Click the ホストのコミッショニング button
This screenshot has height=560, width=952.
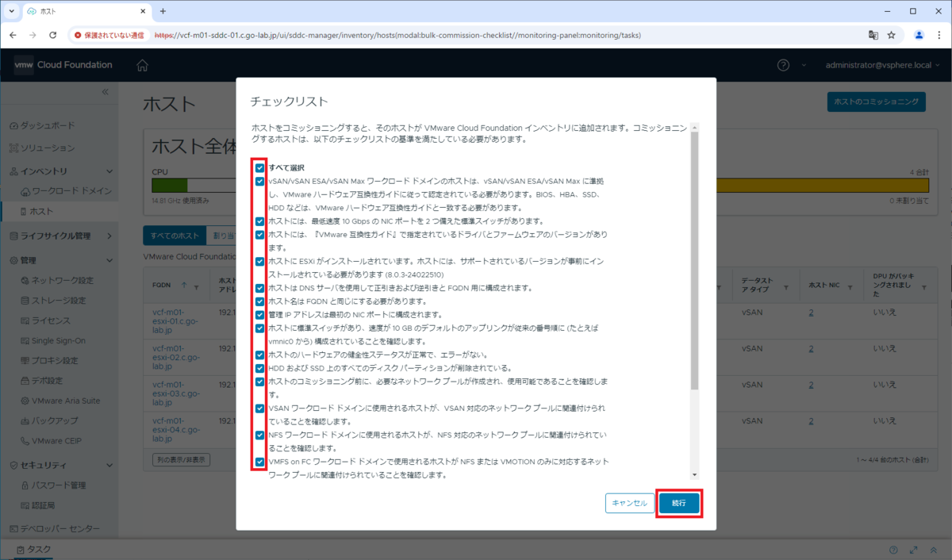[876, 102]
